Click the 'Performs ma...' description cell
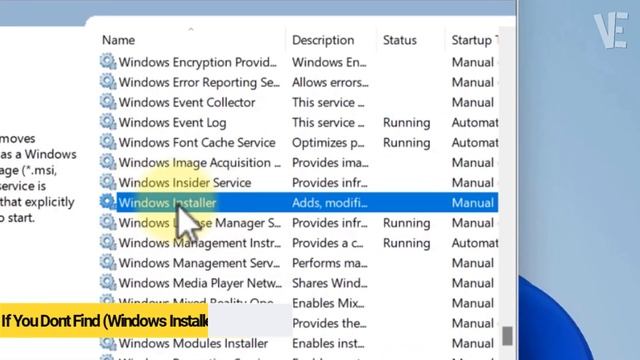Viewport: 640px width, 360px height. point(330,263)
